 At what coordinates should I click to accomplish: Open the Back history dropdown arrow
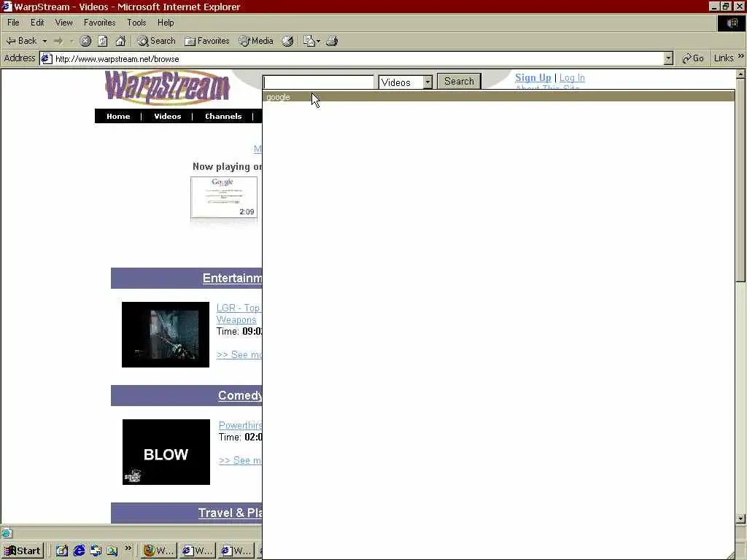[44, 41]
